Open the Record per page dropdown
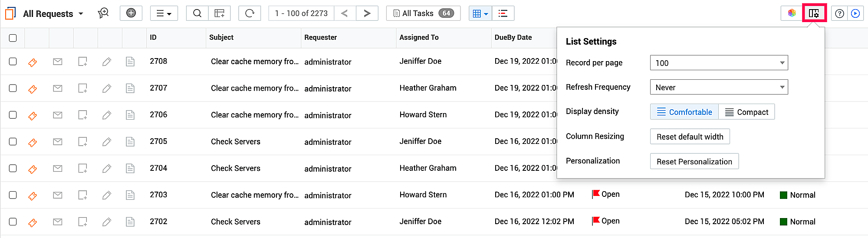The height and width of the screenshot is (238, 868). tap(719, 63)
